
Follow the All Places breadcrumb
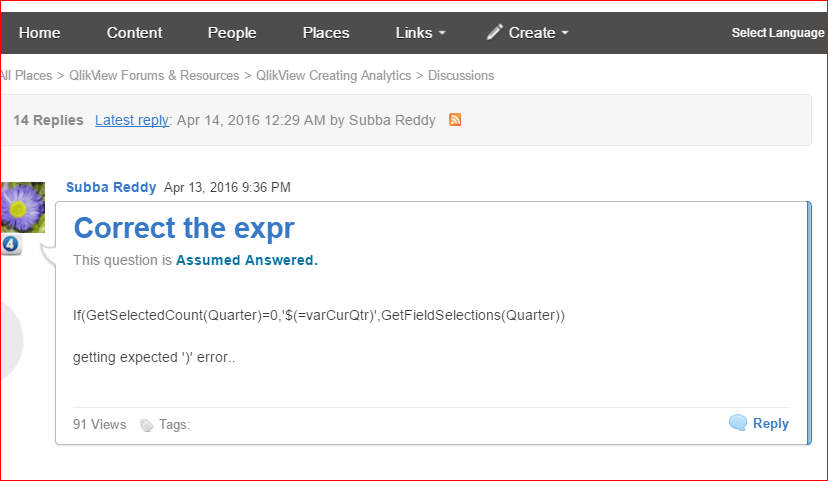[26, 76]
